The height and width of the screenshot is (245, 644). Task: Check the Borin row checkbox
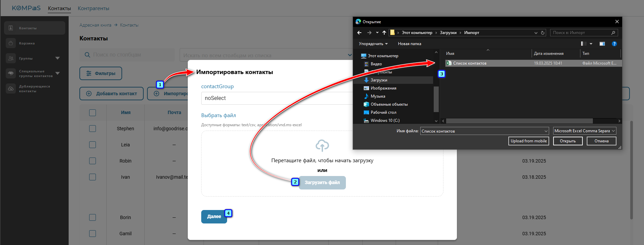pyautogui.click(x=93, y=217)
